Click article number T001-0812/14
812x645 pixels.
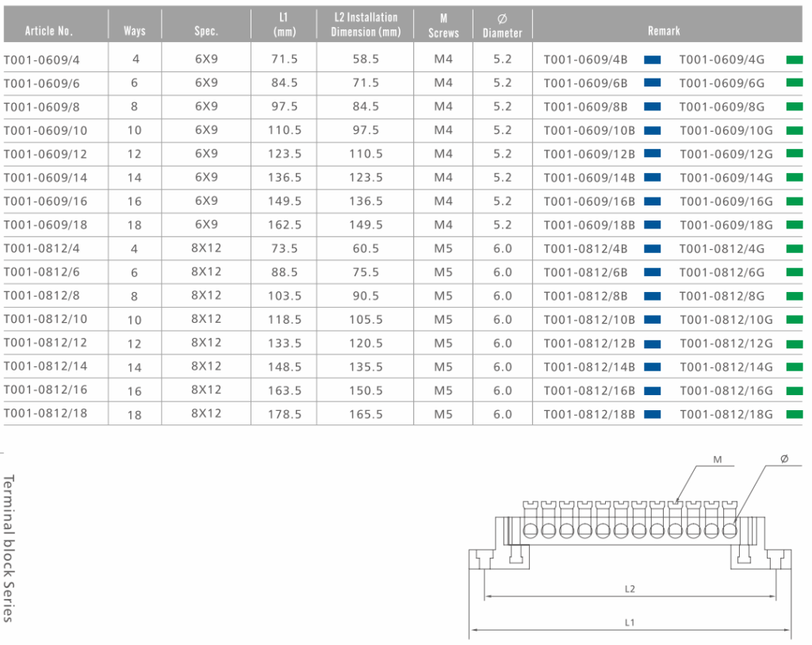pyautogui.click(x=45, y=367)
